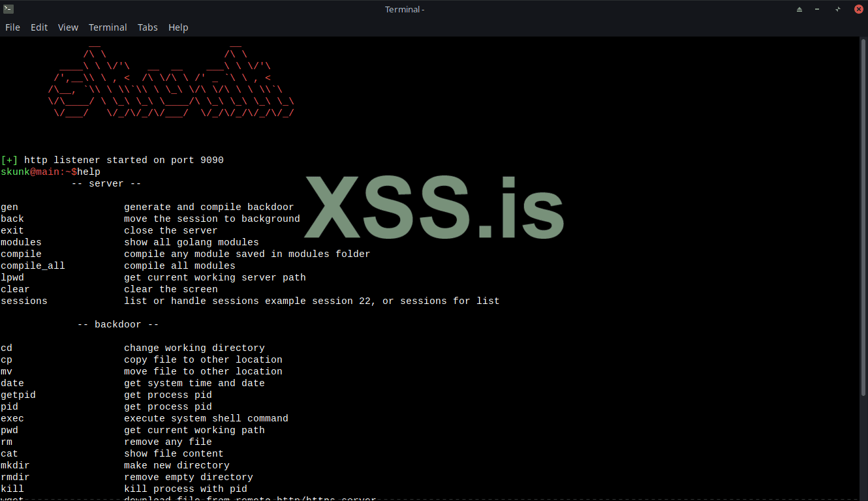Image resolution: width=868 pixels, height=501 pixels.
Task: Open the Tabs menu
Action: pos(147,27)
